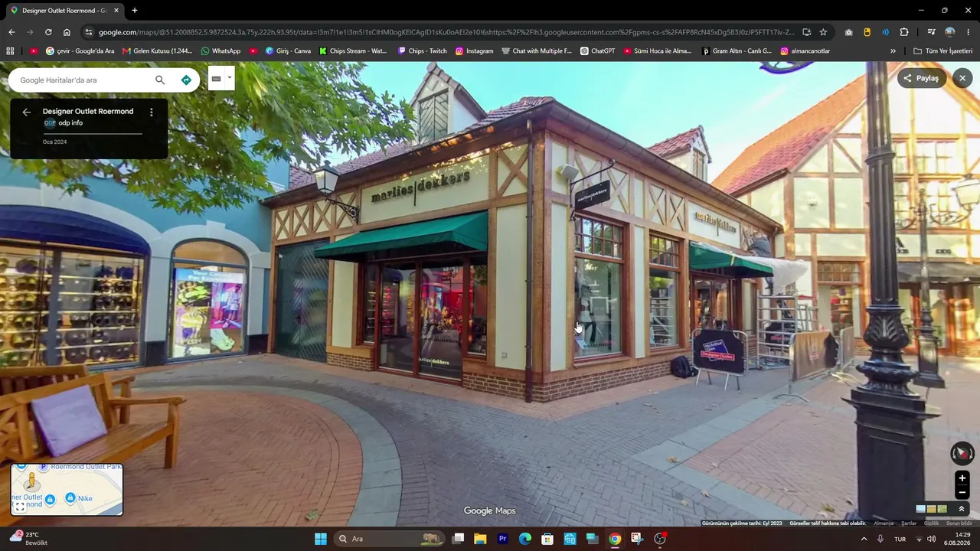Screen dimensions: 980x551
Task: Open the Chrome three-dot menu
Action: click(969, 32)
